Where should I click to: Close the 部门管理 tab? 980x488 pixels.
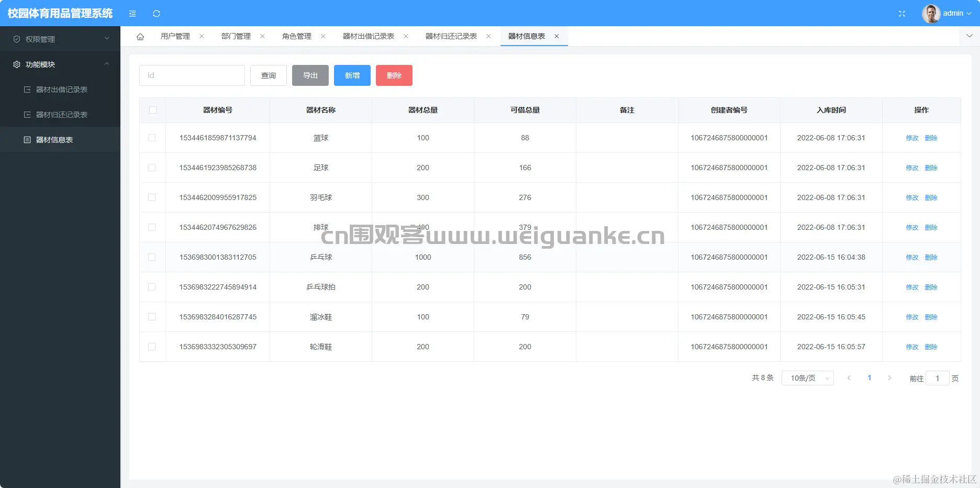point(262,36)
